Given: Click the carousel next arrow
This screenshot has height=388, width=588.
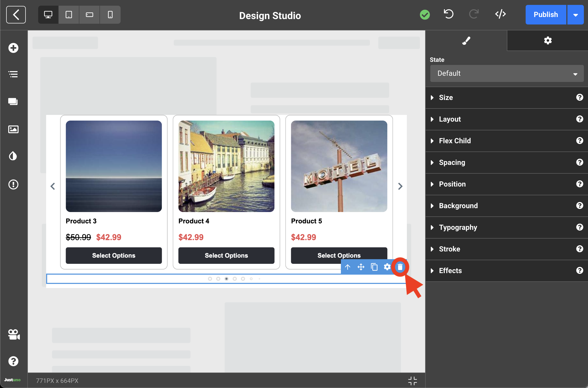Looking at the screenshot, I should [x=400, y=186].
